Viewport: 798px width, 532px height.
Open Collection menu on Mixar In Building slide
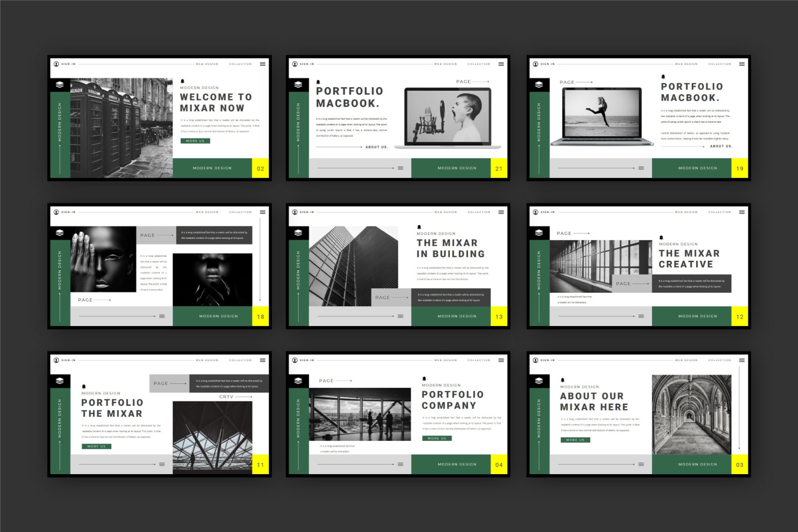tap(478, 212)
